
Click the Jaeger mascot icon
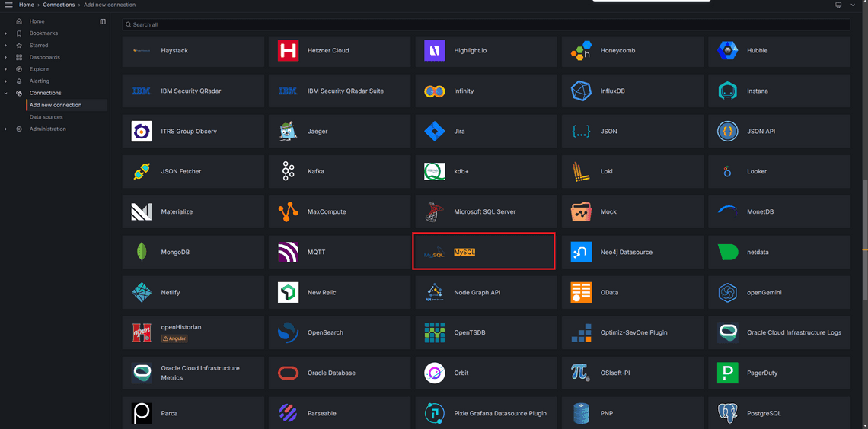[x=288, y=132]
